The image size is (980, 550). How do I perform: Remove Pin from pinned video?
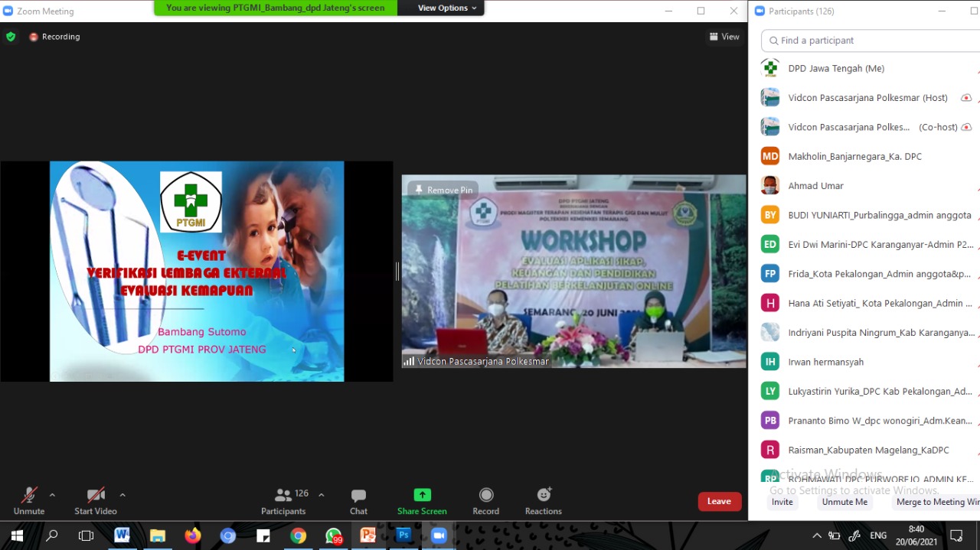point(444,190)
